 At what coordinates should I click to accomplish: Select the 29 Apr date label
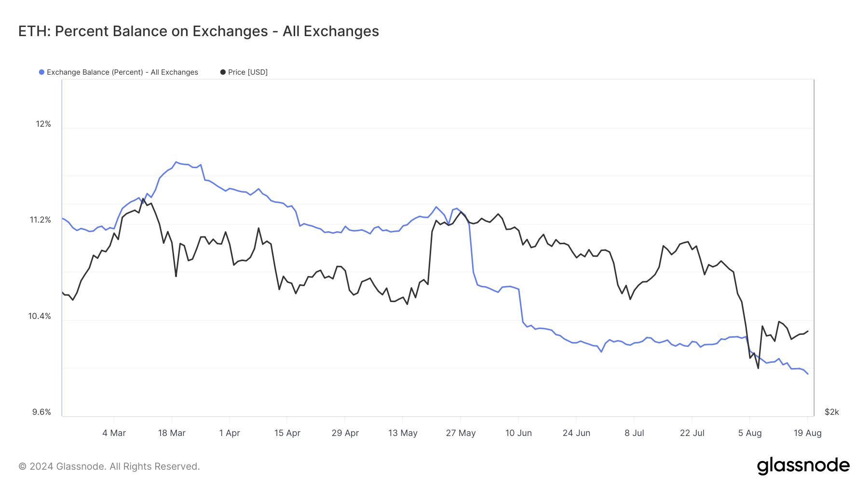[345, 433]
